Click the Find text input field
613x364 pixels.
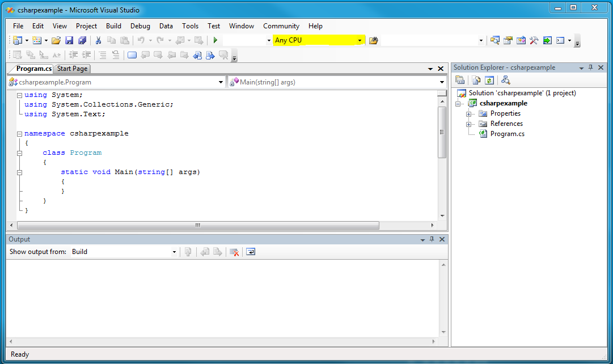429,40
